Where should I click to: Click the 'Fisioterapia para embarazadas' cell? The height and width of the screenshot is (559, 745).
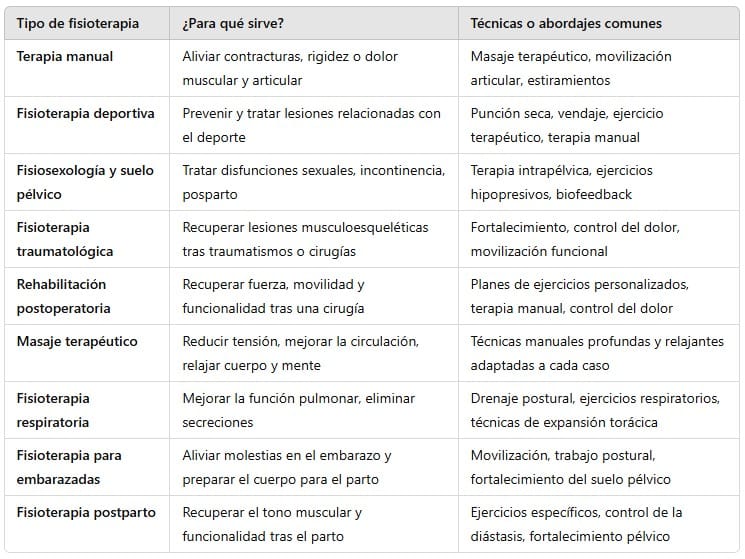coord(69,467)
